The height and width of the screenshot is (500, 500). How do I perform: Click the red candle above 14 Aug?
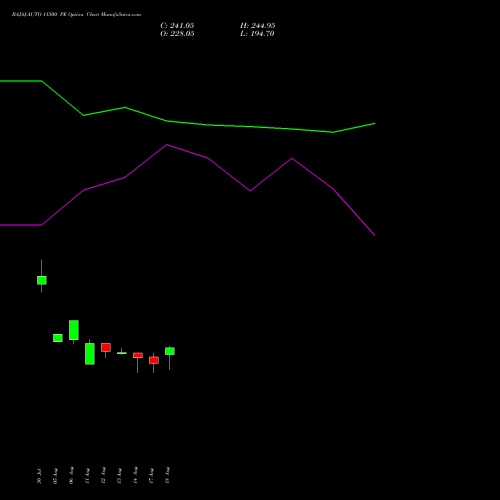click(138, 355)
